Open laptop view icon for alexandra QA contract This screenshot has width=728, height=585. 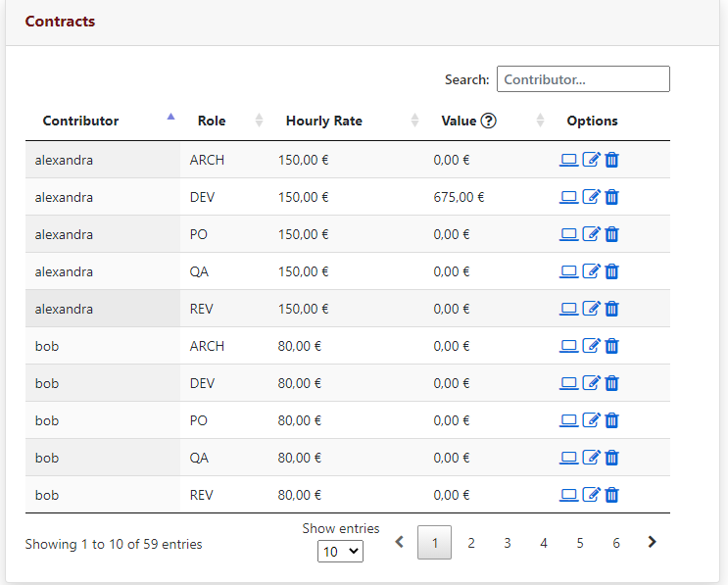568,271
